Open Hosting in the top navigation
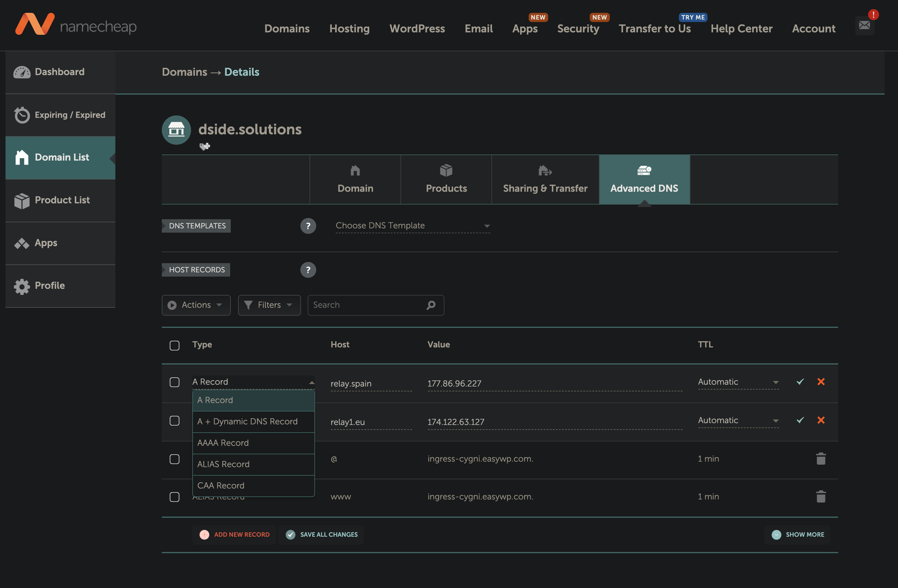 (x=349, y=29)
